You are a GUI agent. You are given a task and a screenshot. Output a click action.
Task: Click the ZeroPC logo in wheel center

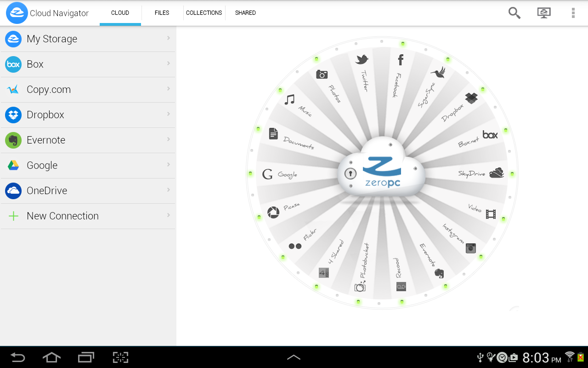coord(381,172)
